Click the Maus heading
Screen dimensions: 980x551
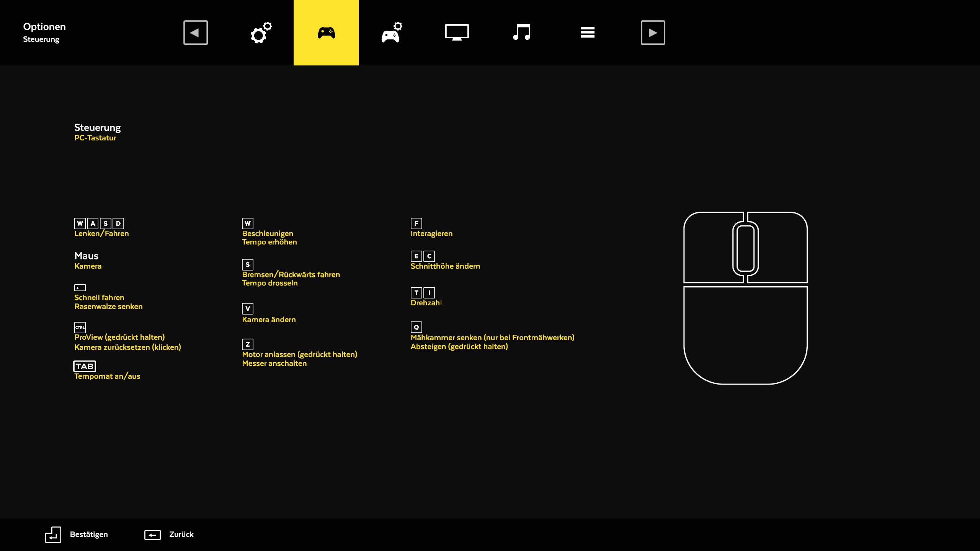[x=86, y=256]
